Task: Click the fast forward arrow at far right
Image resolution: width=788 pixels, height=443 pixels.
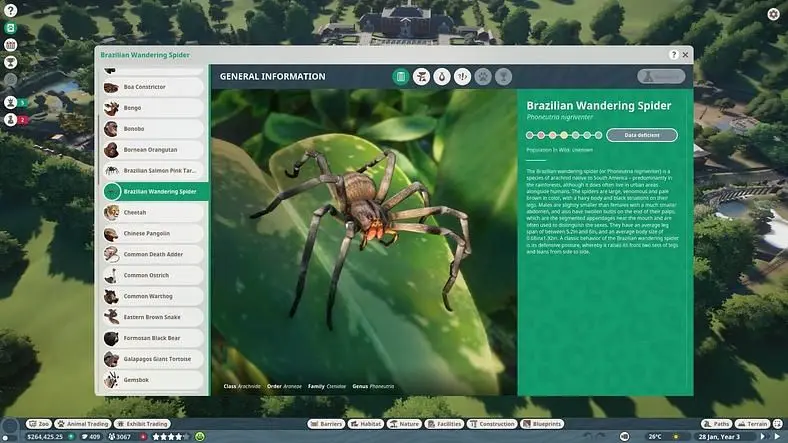Action: (x=777, y=437)
